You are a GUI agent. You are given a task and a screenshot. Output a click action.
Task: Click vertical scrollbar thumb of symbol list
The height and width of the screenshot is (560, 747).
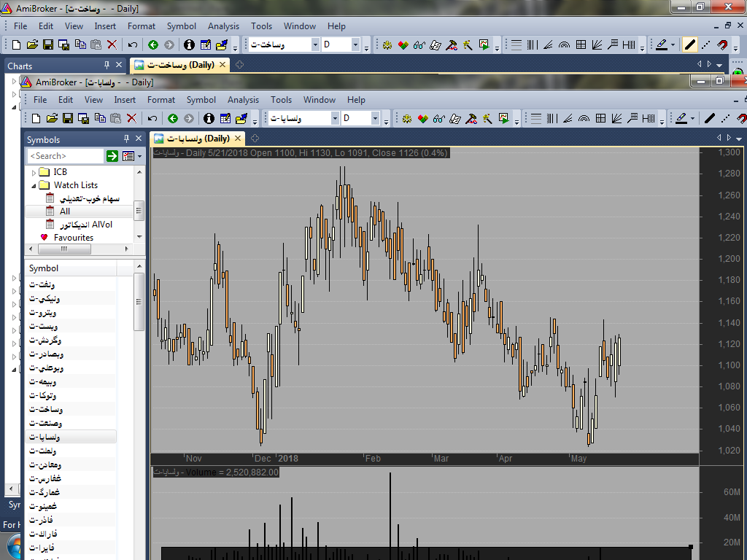[139, 301]
